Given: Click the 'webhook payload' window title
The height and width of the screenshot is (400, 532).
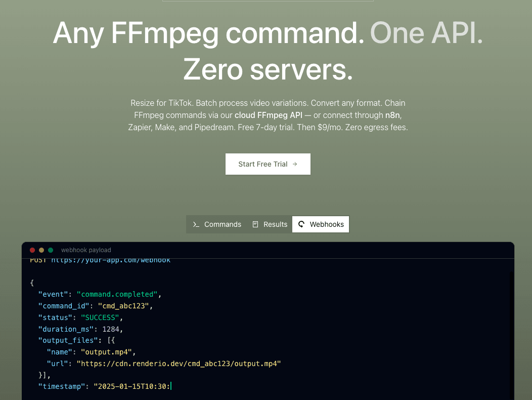Looking at the screenshot, I should click(86, 250).
